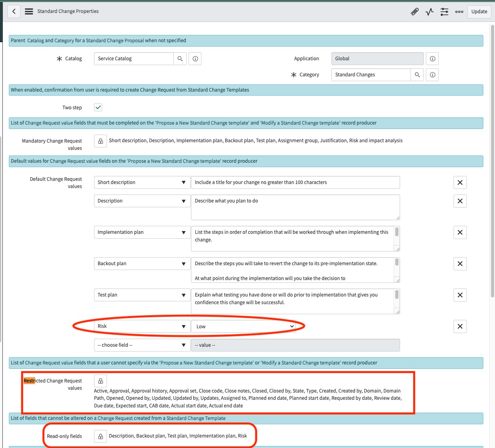Unlock the Restricted Change Request values field
Viewport: 495px width, 448px height.
100,380
